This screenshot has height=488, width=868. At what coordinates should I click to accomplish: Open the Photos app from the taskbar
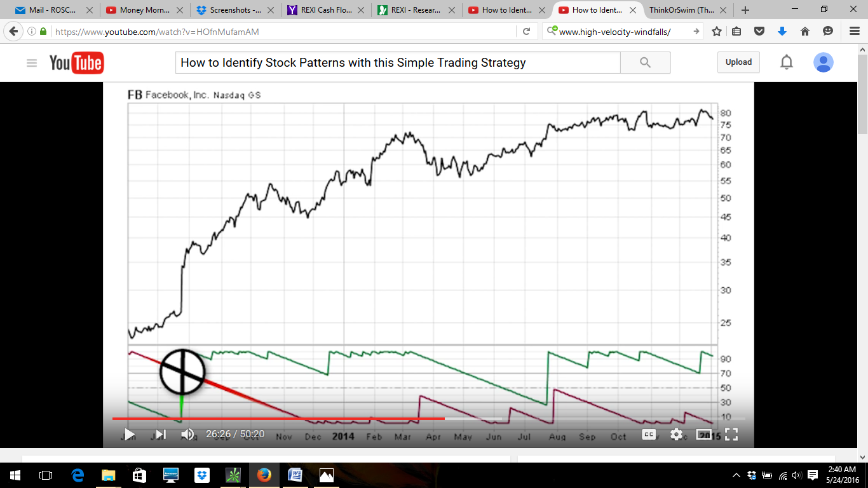[x=326, y=475]
